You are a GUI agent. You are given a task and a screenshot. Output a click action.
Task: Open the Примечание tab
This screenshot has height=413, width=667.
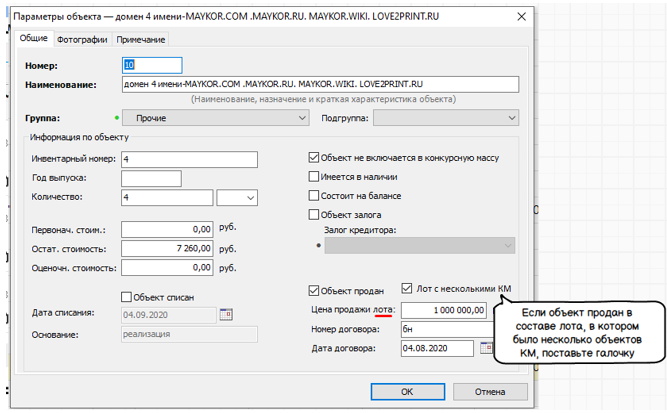click(x=141, y=40)
